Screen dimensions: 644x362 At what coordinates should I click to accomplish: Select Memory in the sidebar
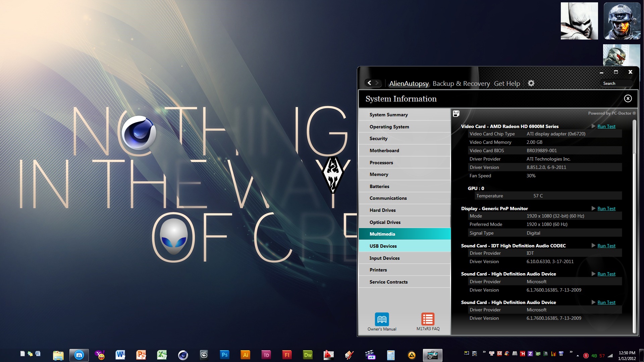click(x=405, y=174)
